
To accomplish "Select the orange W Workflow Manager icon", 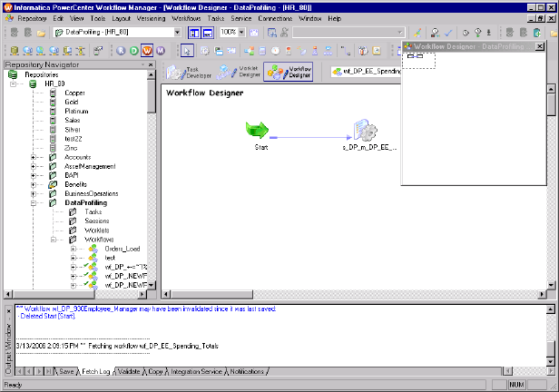I will [x=147, y=51].
